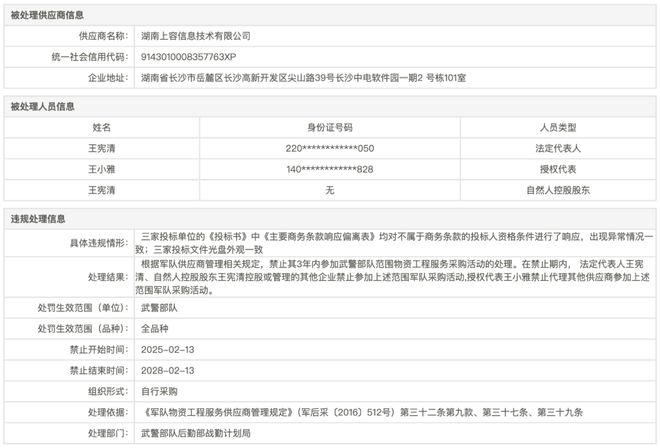The image size is (660, 448).
Task: Select name 王宪清 in 自然人控股股东 row
Action: click(101, 190)
